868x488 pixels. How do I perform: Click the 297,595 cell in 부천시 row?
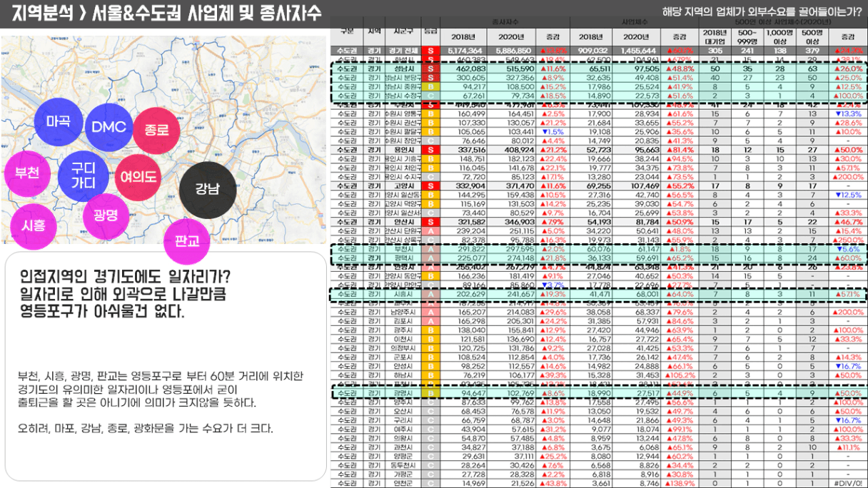513,249
